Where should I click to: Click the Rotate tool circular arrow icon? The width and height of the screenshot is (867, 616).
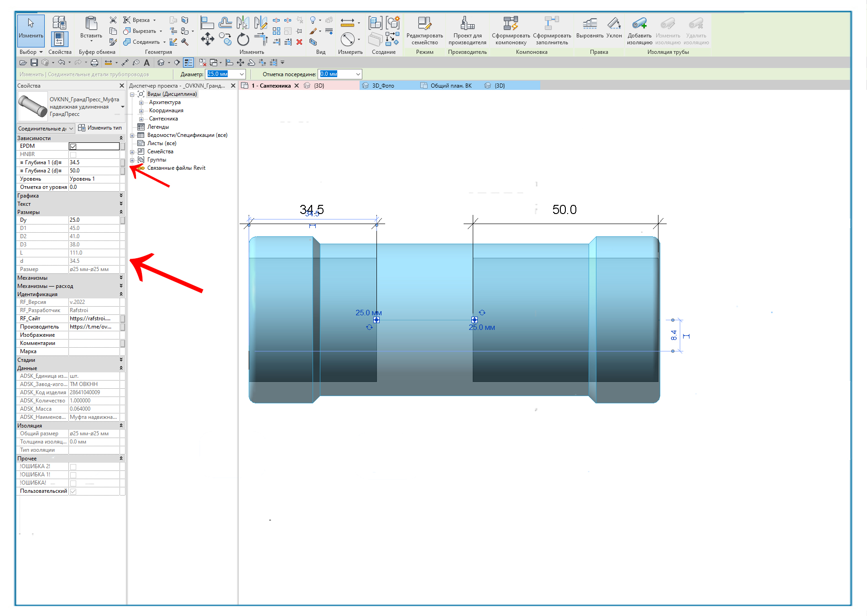(243, 40)
